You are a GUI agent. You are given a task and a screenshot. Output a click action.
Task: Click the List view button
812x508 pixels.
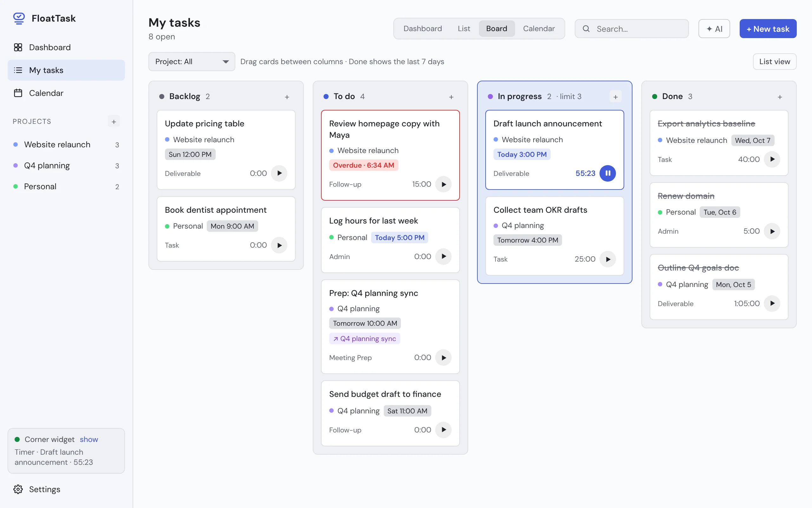click(775, 62)
